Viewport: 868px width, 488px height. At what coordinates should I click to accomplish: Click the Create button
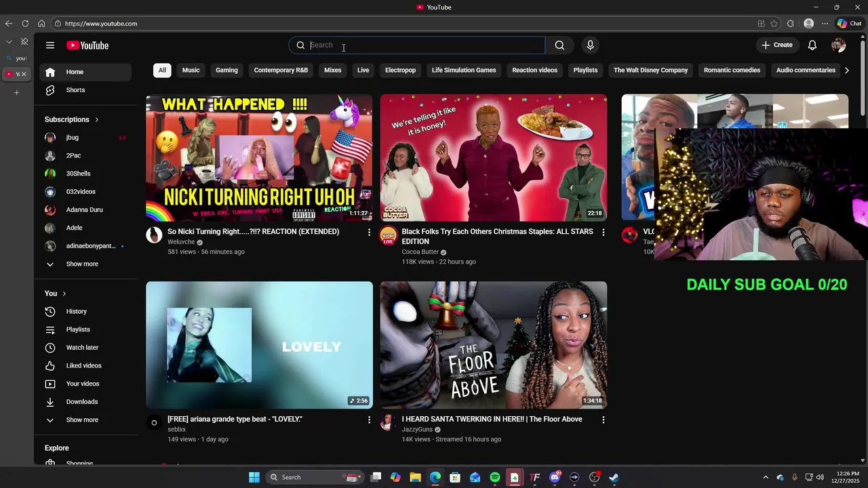[x=777, y=45]
